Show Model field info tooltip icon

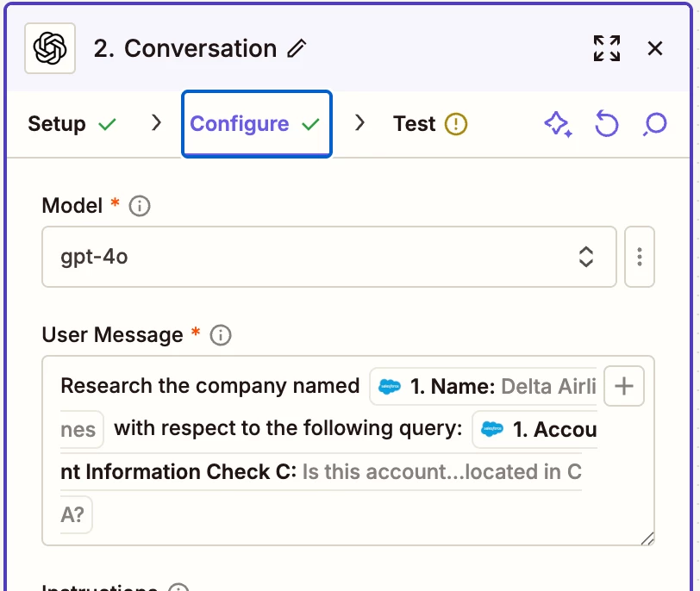pos(139,206)
